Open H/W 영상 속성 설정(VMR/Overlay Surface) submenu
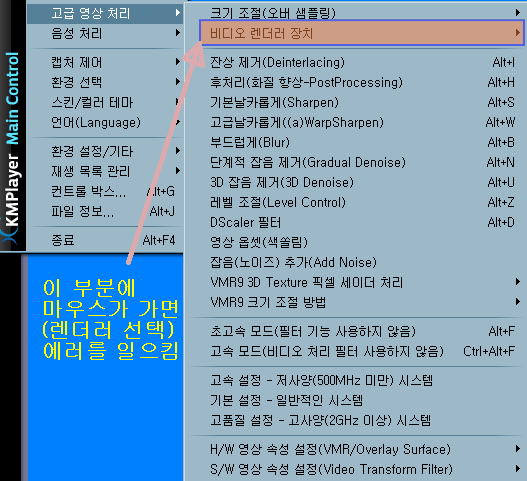 (x=356, y=449)
